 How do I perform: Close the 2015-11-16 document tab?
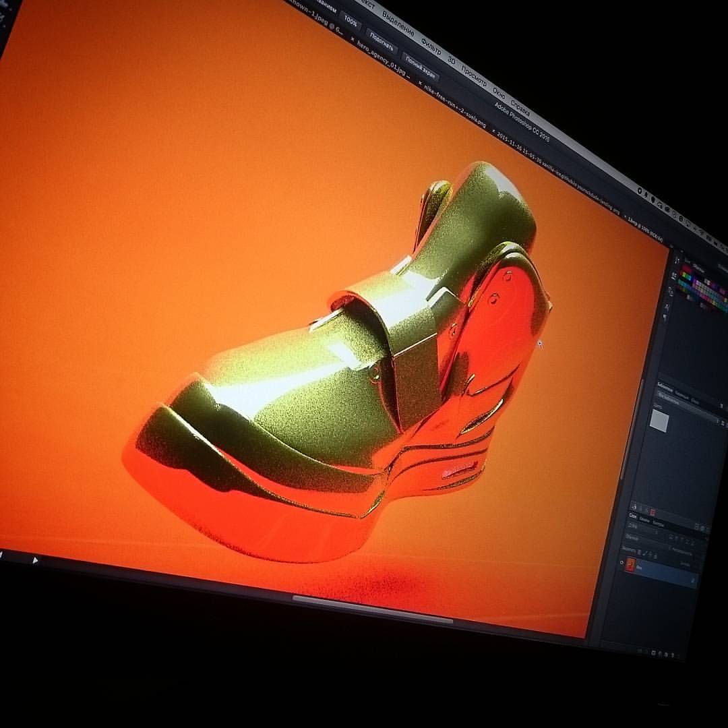[x=493, y=131]
